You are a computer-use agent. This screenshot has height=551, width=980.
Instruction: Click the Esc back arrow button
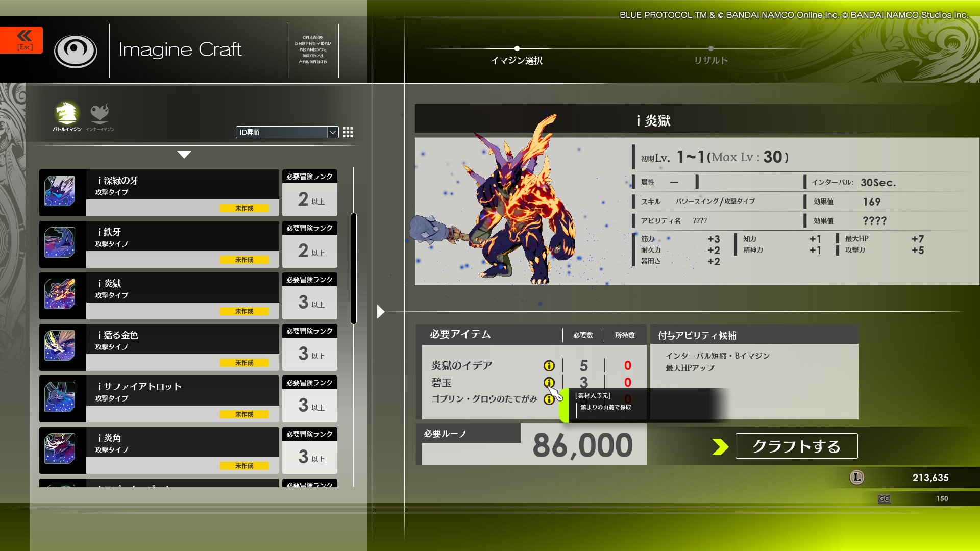point(21,40)
